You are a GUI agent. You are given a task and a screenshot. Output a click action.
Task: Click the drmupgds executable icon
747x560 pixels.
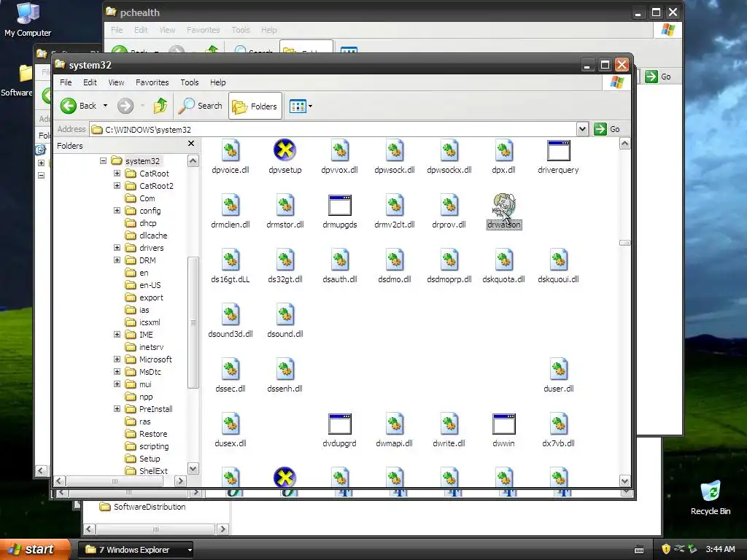pos(340,205)
